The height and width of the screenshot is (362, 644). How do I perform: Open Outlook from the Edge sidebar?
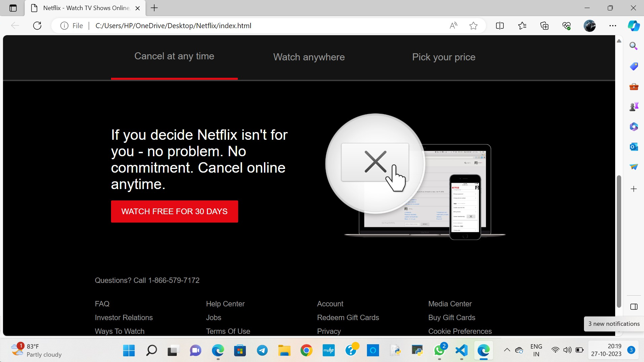pos(633,146)
